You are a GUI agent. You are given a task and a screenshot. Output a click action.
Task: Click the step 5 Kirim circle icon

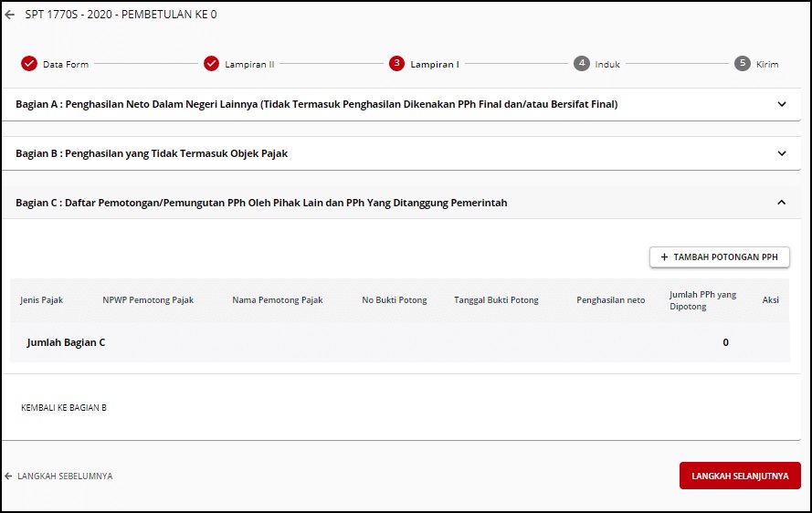pyautogui.click(x=743, y=64)
